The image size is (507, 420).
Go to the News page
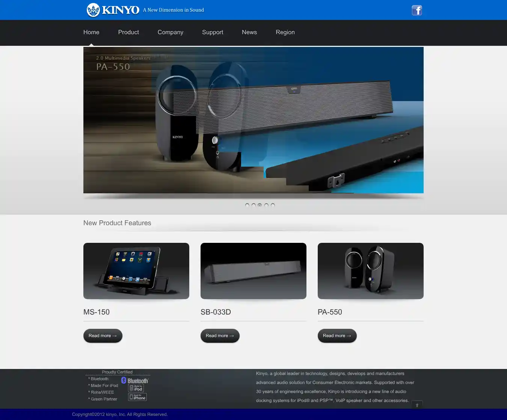pos(249,32)
